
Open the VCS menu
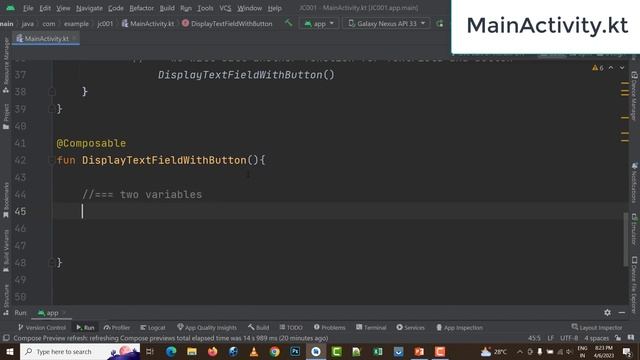pos(225,8)
